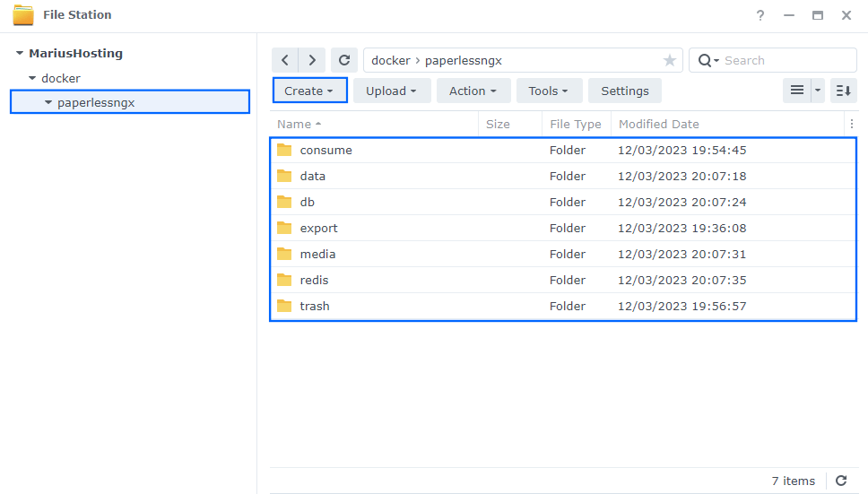Viewport: 868px width, 494px height.
Task: Collapse the MariusHosting tree node arrow
Action: click(20, 53)
